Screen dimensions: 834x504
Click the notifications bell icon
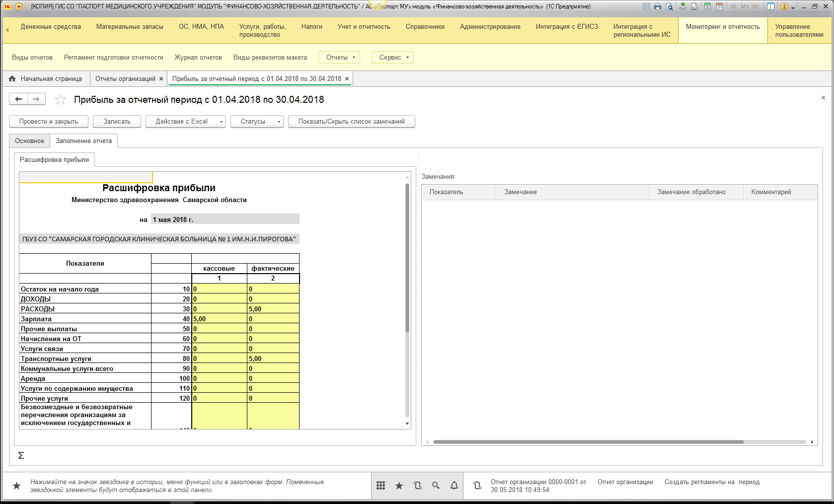tap(454, 486)
